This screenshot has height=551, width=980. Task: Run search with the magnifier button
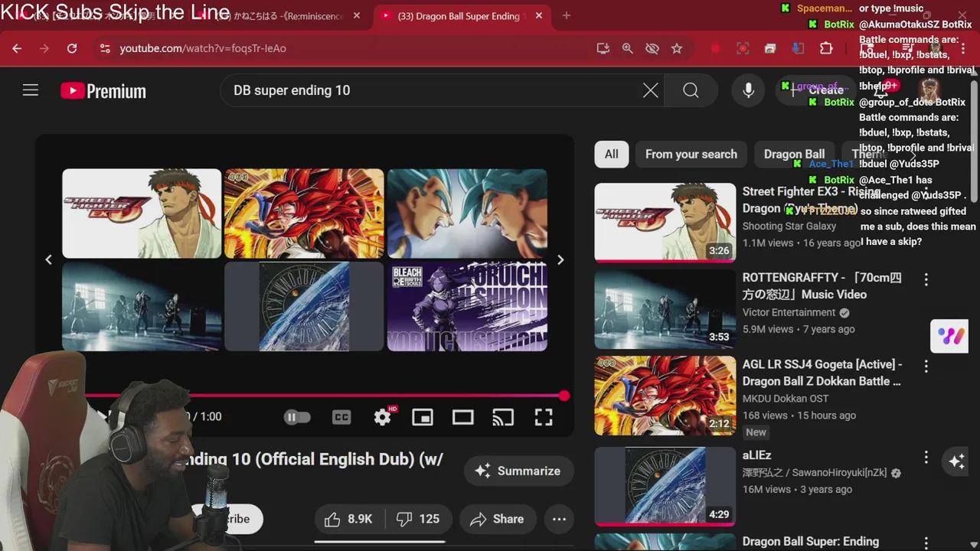point(691,90)
